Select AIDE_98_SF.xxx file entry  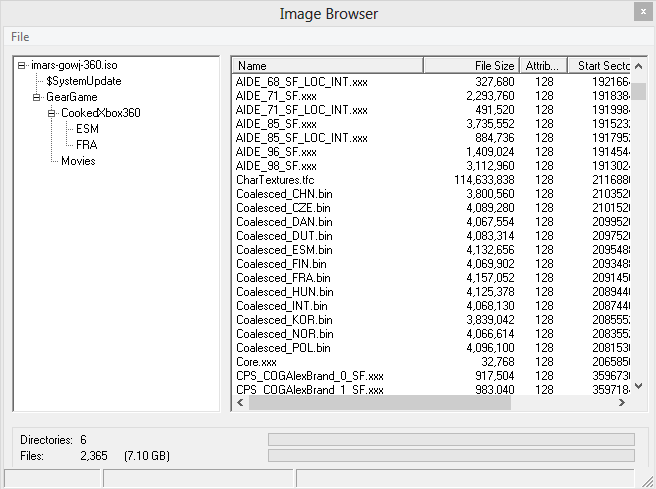click(276, 166)
